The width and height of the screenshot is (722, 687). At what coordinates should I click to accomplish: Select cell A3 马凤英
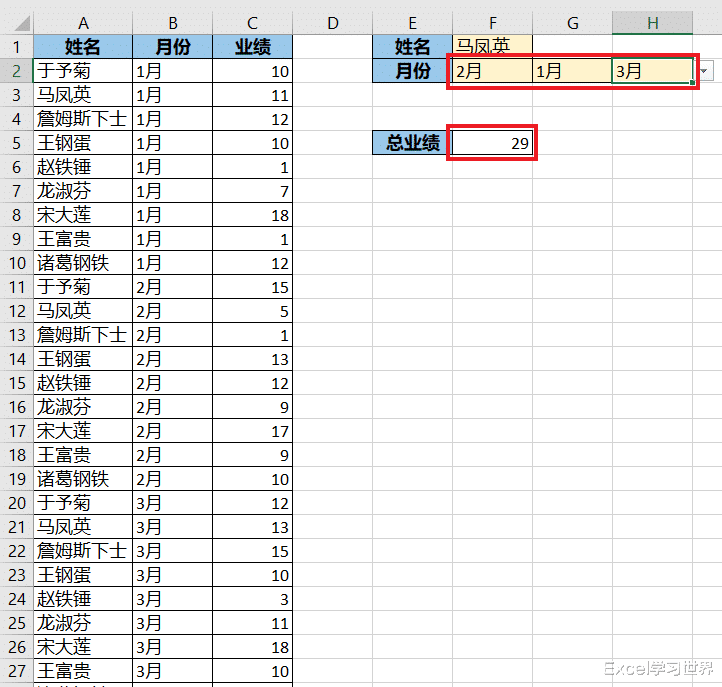pos(83,95)
